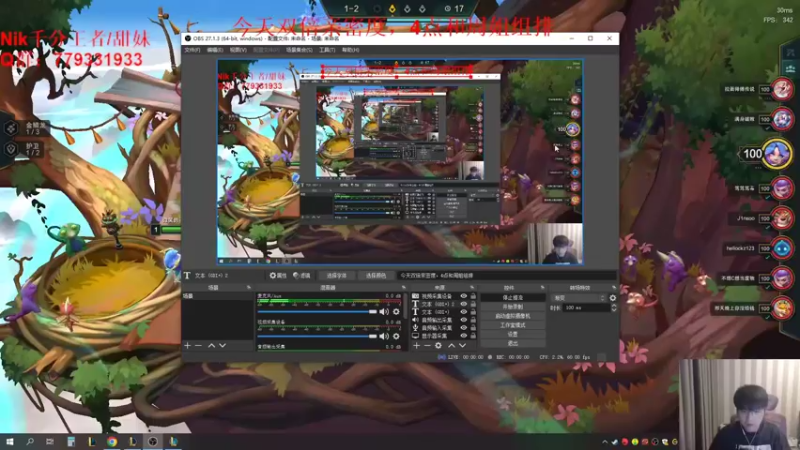Open Chrome from the taskbar
This screenshot has width=800, height=450.
coord(112,442)
